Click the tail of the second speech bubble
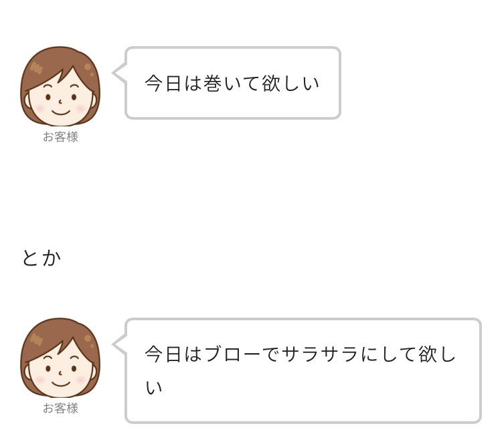This screenshot has height=448, width=502. click(x=119, y=344)
